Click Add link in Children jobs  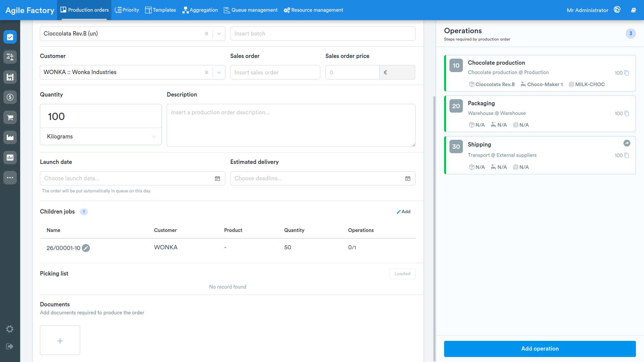pyautogui.click(x=404, y=212)
